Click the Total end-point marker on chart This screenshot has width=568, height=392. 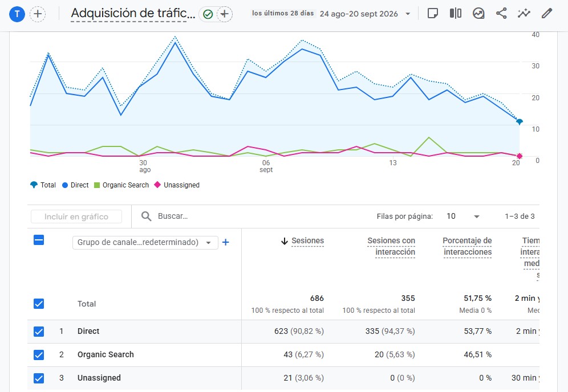tap(520, 121)
